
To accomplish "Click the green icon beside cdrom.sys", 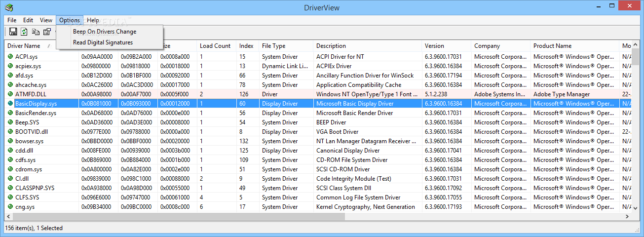I will (x=10, y=169).
